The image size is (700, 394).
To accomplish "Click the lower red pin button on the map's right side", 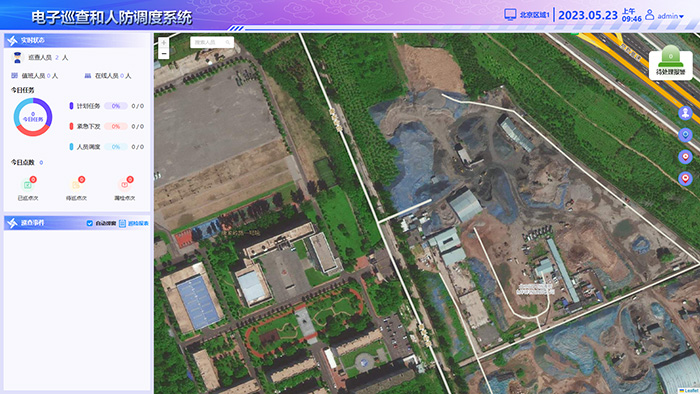I will pos(685,178).
